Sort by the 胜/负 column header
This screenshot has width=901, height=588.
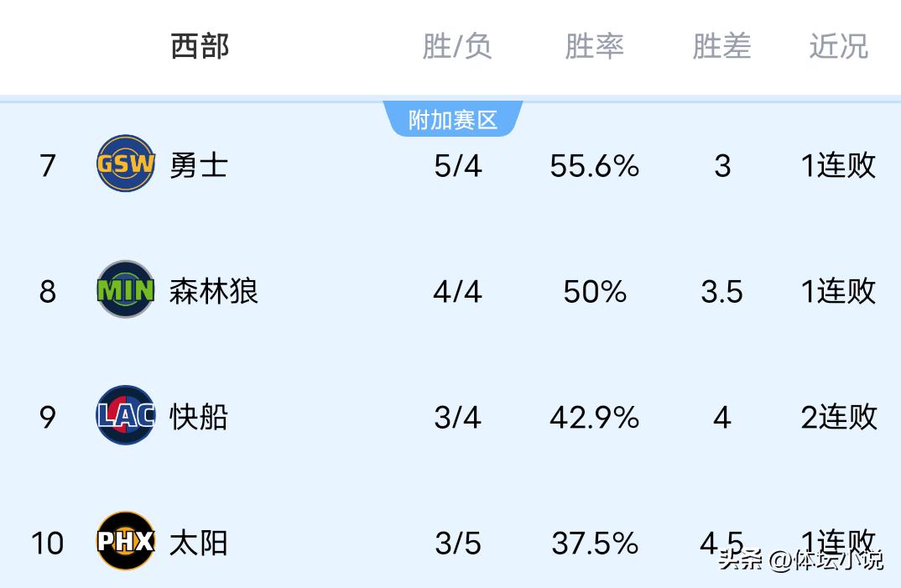coord(457,46)
